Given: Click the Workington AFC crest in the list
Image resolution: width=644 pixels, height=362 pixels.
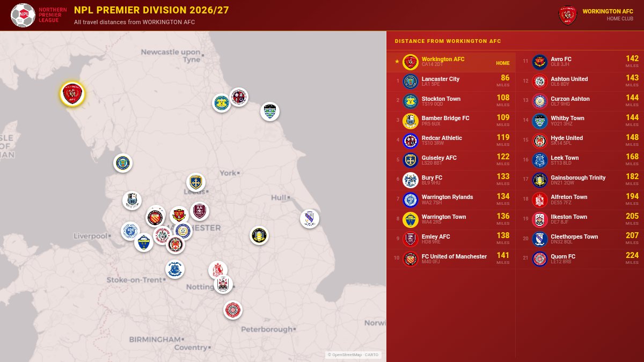Looking at the screenshot, I should (x=411, y=62).
